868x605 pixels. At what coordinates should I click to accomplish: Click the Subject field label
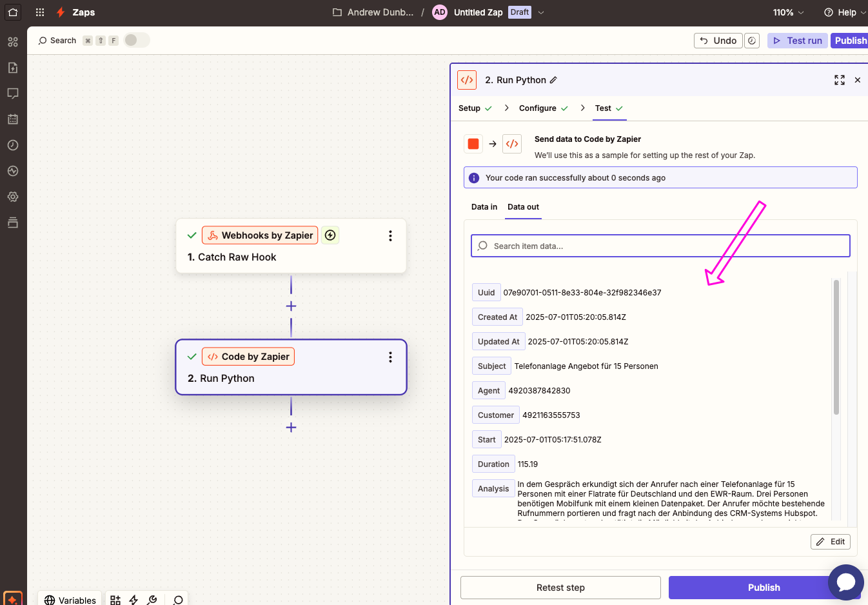[x=491, y=366]
